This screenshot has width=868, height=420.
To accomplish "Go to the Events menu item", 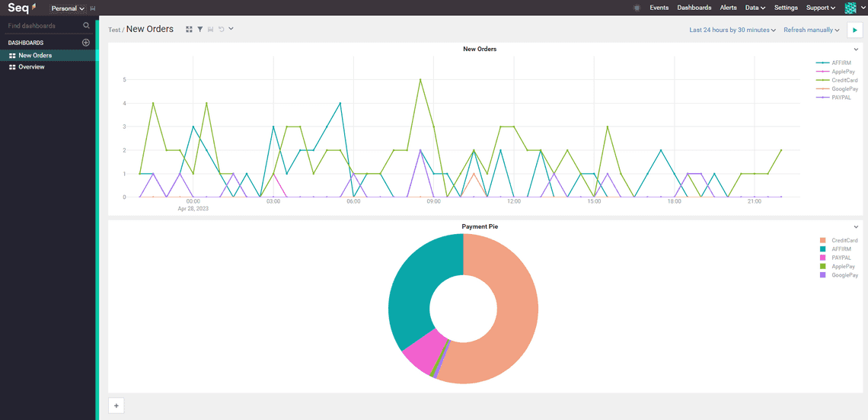I will click(x=659, y=8).
